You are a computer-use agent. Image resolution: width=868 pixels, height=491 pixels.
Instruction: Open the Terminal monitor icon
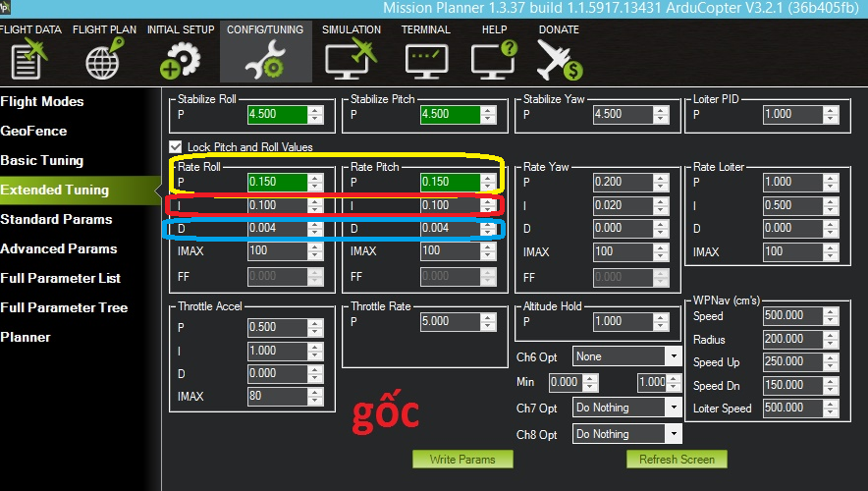pyautogui.click(x=426, y=60)
